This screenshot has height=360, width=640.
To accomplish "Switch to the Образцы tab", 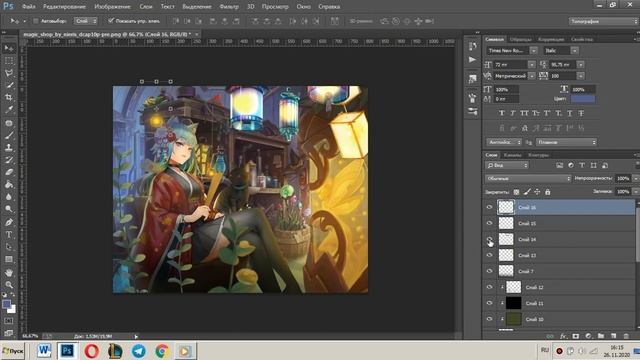I will click(x=520, y=39).
